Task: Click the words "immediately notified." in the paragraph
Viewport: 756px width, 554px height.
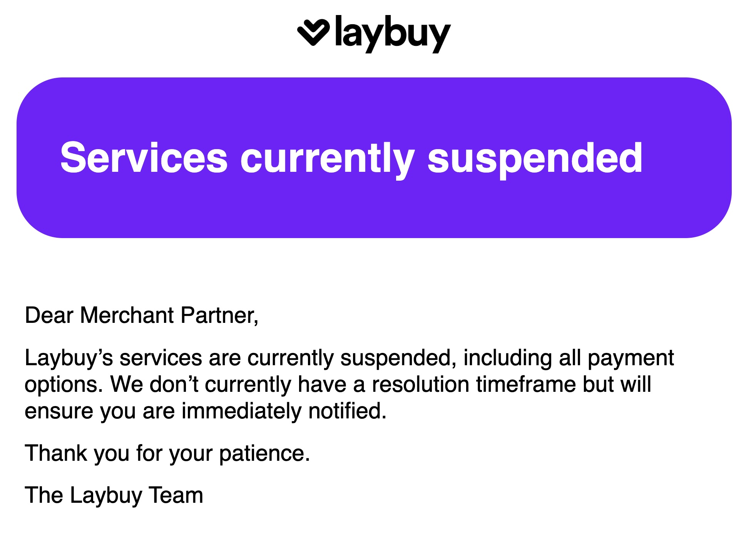Action: click(x=284, y=411)
